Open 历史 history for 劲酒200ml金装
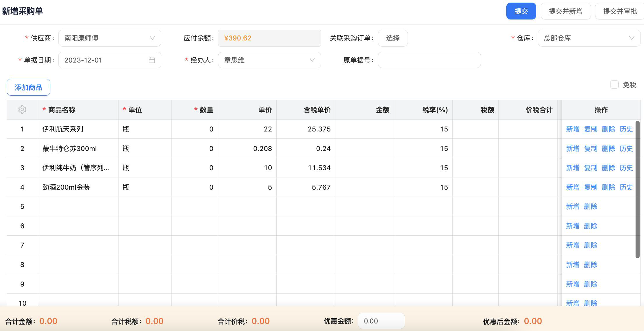 point(626,187)
